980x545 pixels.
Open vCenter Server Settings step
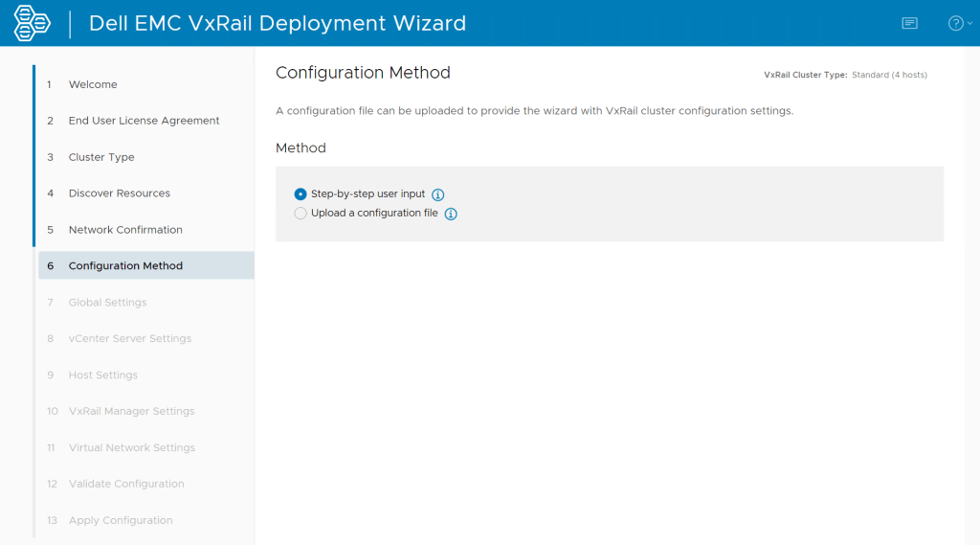coord(129,339)
